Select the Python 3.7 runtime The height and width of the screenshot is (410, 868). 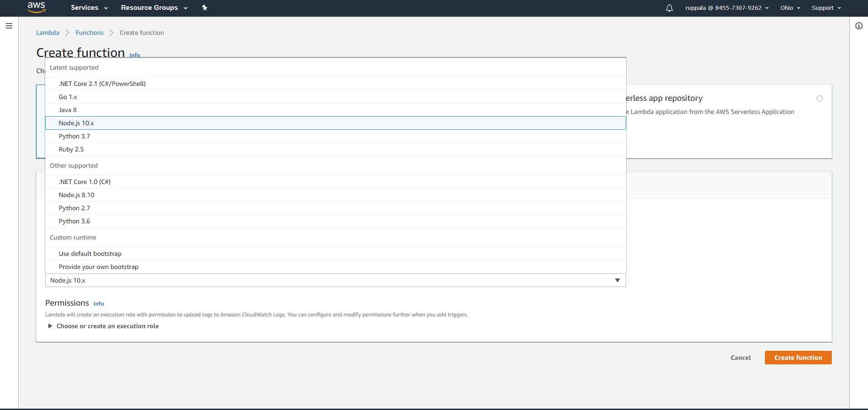point(74,136)
